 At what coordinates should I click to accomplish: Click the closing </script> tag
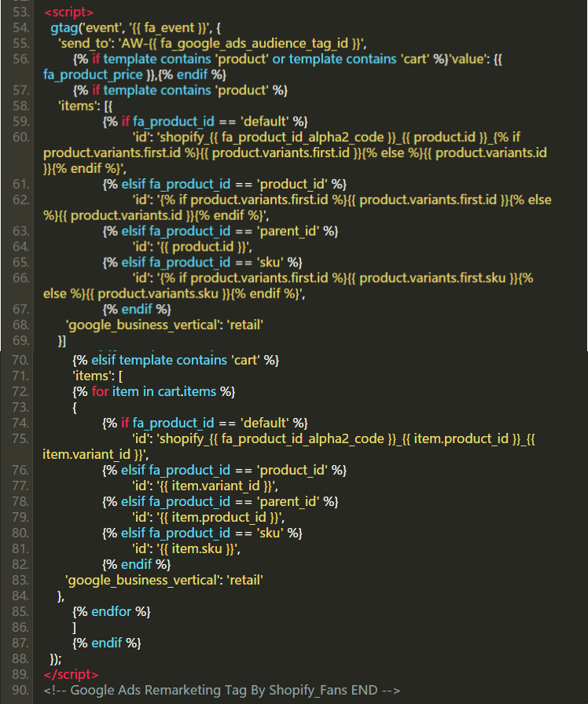72,674
